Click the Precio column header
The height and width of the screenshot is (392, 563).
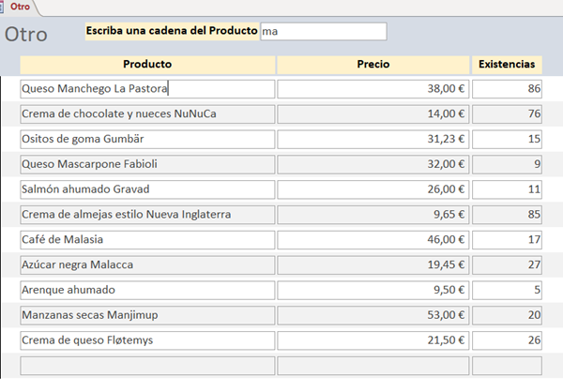[373, 65]
